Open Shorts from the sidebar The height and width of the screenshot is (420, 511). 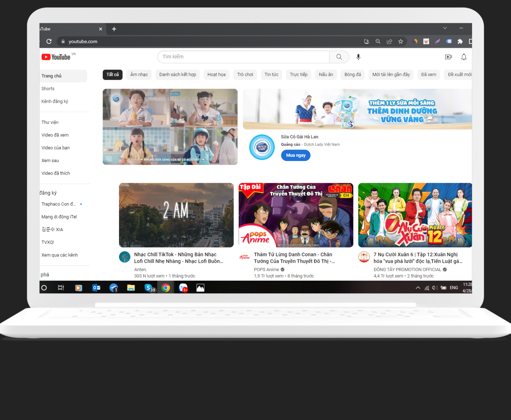click(x=48, y=89)
